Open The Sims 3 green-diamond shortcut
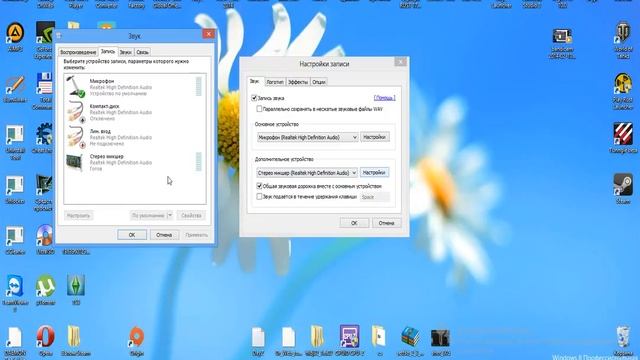 76,285
